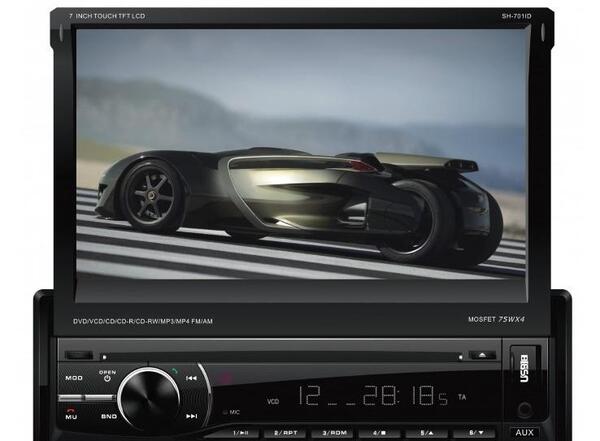Viewport: 600px width, 441px height.
Task: Tap preset 5 up arrow button
Action: [x=427, y=433]
